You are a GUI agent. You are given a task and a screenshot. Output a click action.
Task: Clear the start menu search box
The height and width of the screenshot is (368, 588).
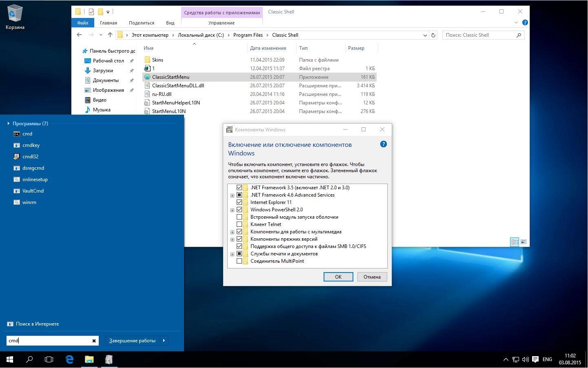[x=94, y=341]
